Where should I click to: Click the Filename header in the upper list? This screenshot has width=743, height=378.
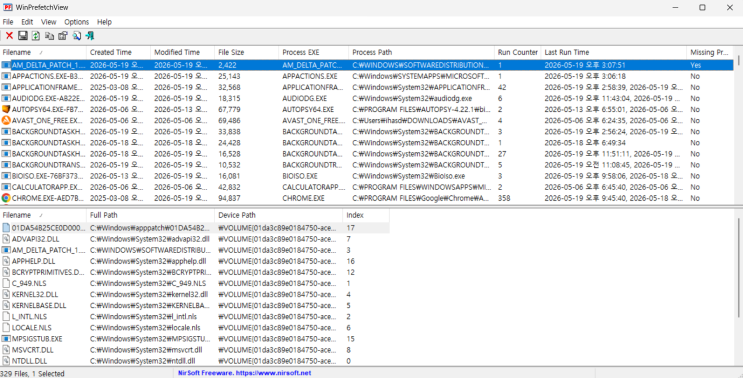pos(43,52)
